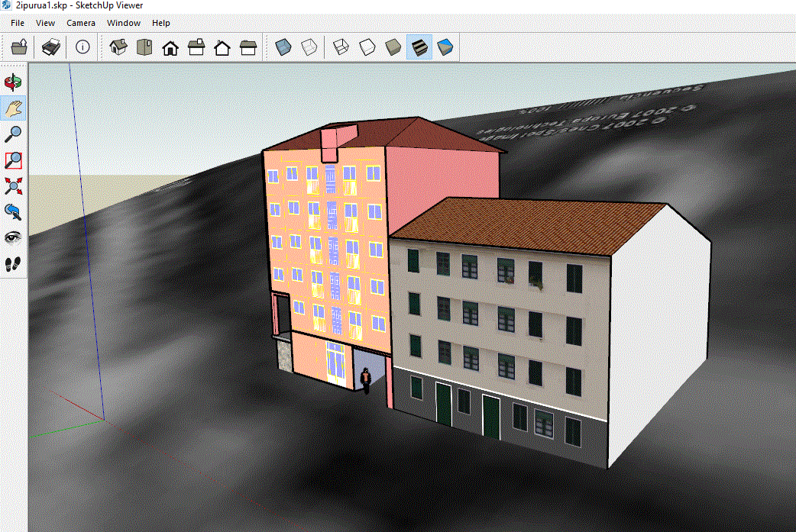Activate the Walk footprints tool
Viewport: 796px width, 532px height.
point(14,263)
